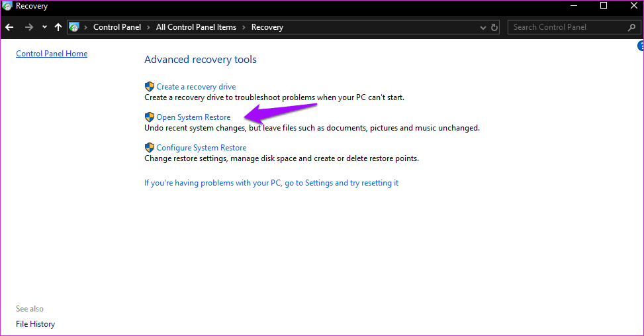
Task: Click the Recovery window title icon
Action: 7,6
